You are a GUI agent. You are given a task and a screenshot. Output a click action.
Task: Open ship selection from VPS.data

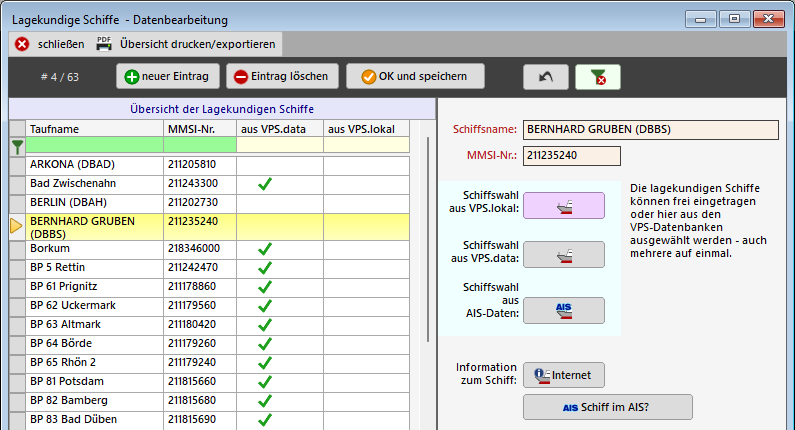coord(564,254)
